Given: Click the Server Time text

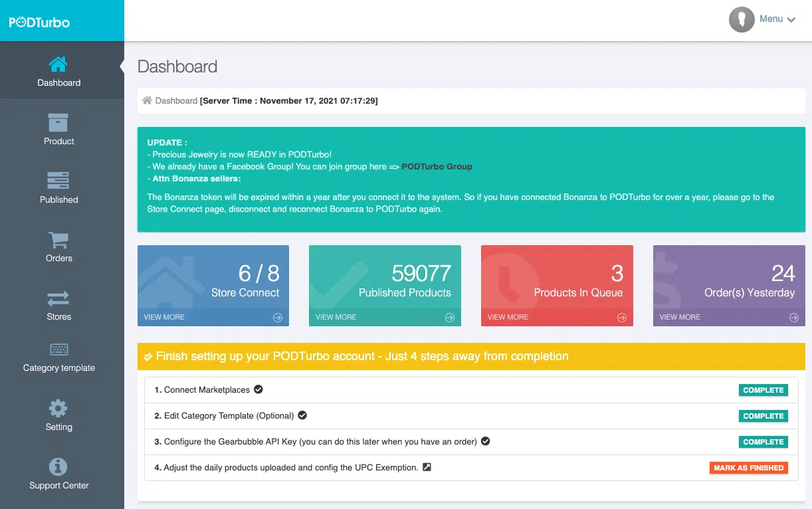Looking at the screenshot, I should coord(289,101).
